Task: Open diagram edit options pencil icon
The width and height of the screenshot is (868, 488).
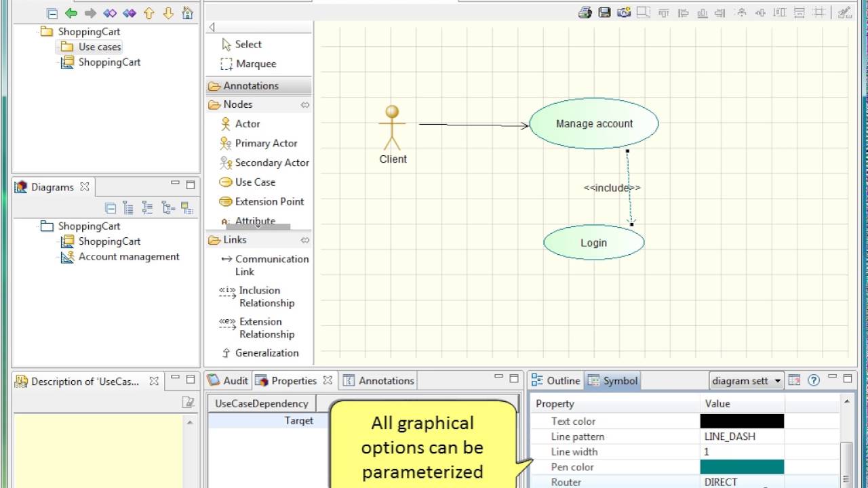Action: (x=844, y=12)
